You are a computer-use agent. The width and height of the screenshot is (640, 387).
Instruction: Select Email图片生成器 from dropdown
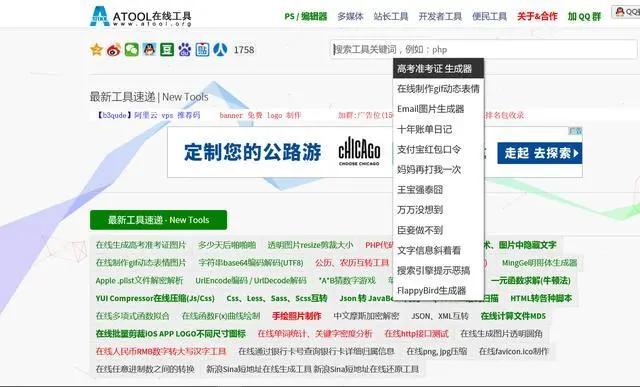click(x=438, y=109)
